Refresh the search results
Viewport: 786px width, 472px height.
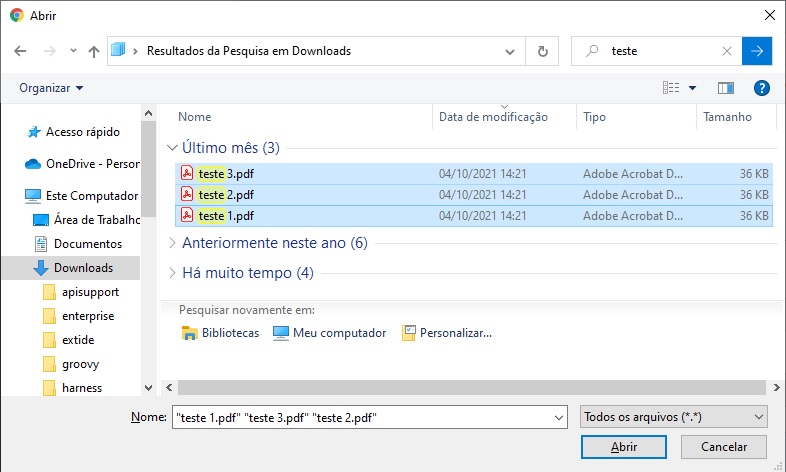click(x=542, y=51)
